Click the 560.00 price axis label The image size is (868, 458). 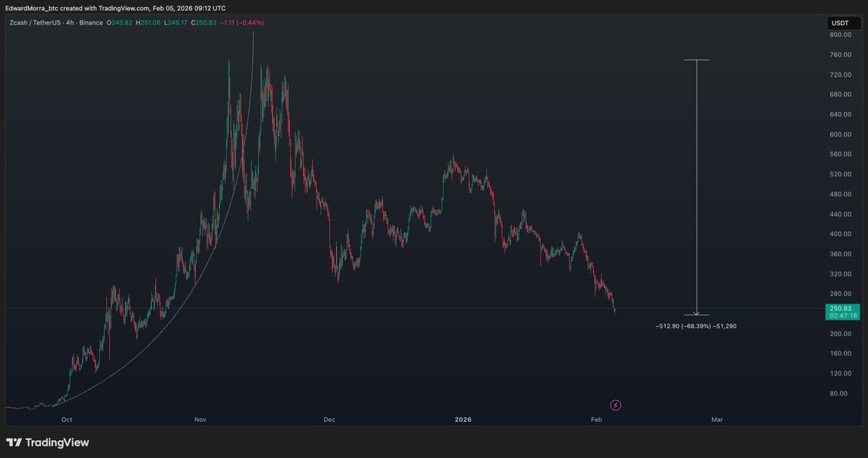(x=839, y=155)
